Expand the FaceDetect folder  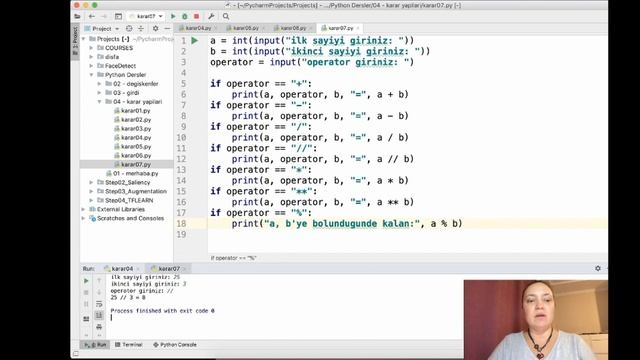(x=91, y=66)
